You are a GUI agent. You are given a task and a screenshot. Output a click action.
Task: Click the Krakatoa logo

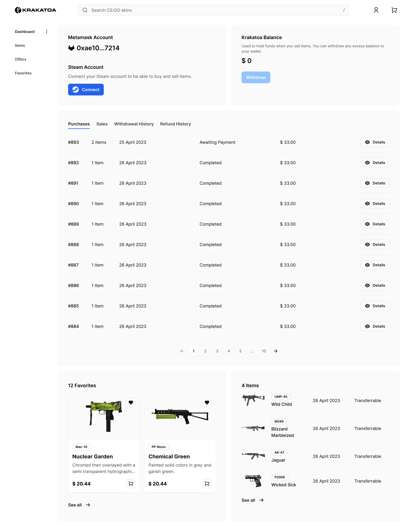pos(36,10)
